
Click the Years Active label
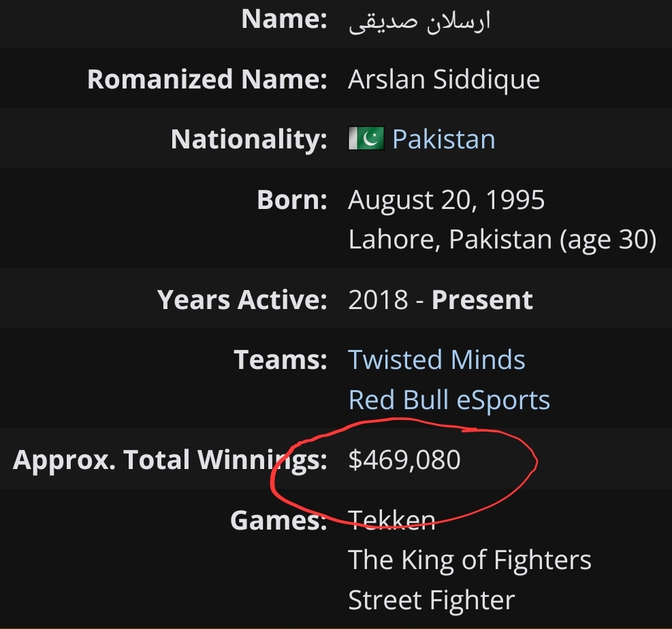click(242, 299)
